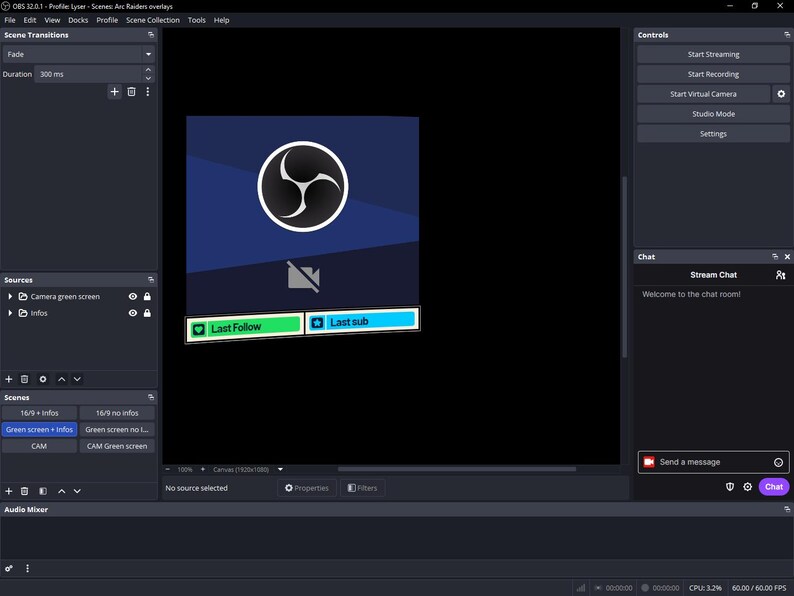Open the Edit menu
The height and width of the screenshot is (596, 794).
tap(30, 20)
